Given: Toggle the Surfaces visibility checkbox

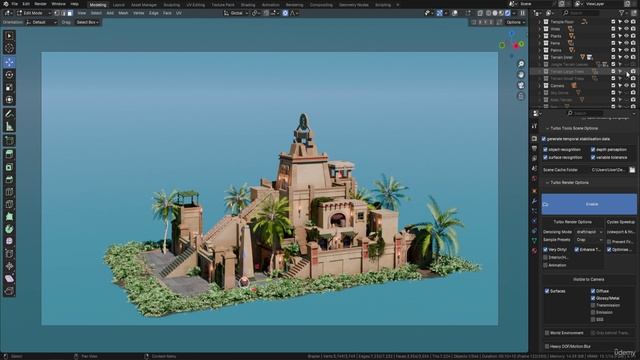Looking at the screenshot, I should click(x=547, y=291).
